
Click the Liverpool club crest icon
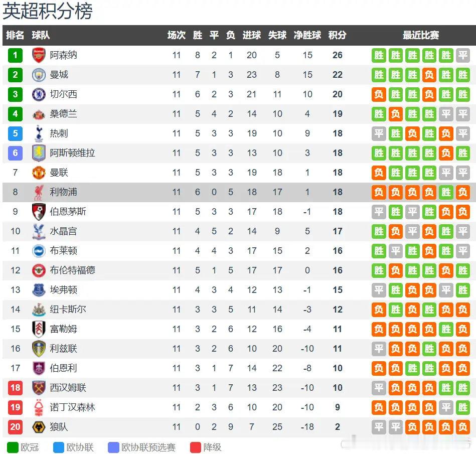tap(39, 192)
